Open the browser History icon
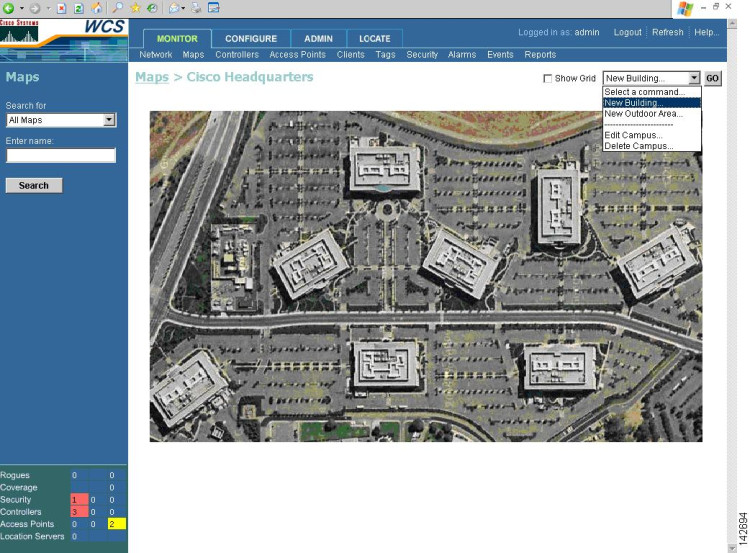Viewport: 750px width, 553px height. click(x=153, y=8)
